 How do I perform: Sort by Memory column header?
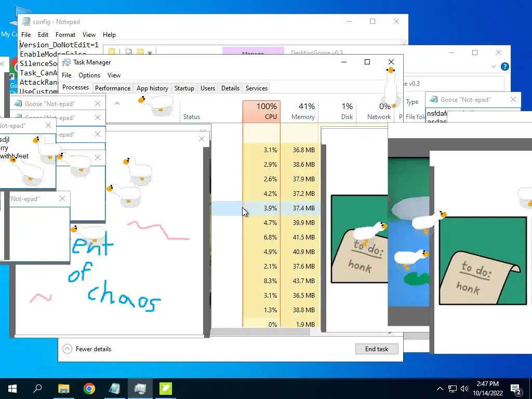click(299, 111)
